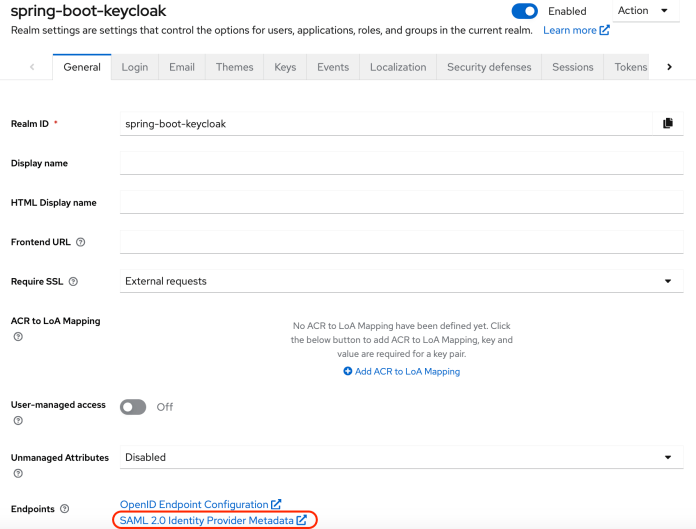Screen dimensions: 696x529
Task: Open help for ACR to LoA Mapping
Action: pyautogui.click(x=18, y=337)
